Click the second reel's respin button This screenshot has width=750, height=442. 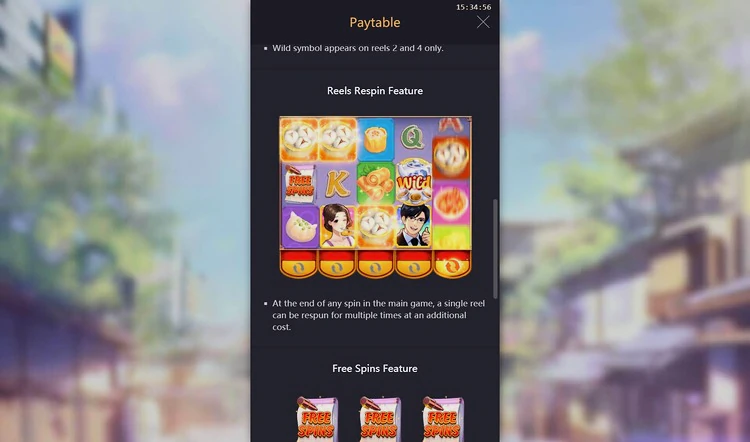pos(337,265)
